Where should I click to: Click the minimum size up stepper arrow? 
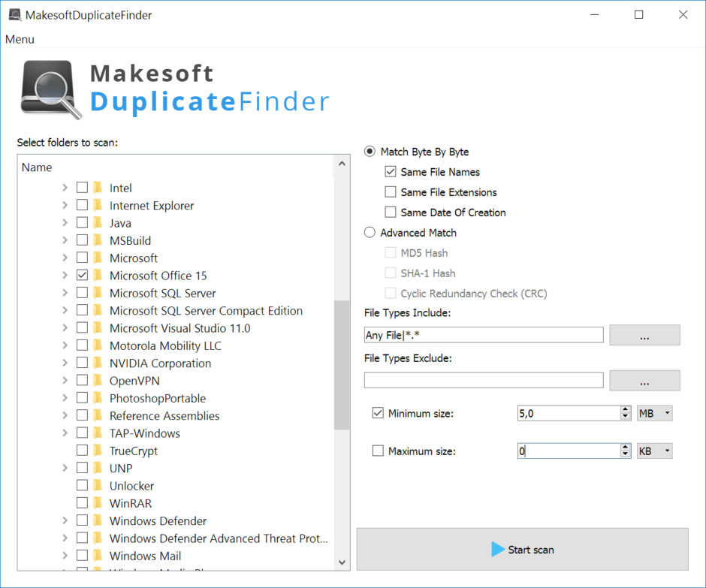click(624, 409)
